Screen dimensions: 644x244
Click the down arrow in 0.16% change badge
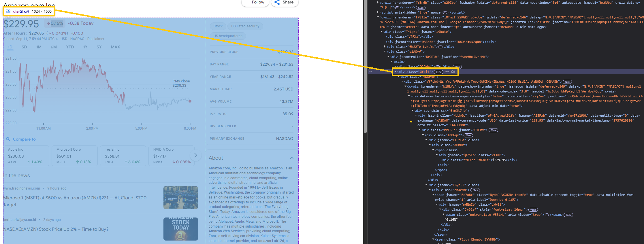(x=48, y=23)
